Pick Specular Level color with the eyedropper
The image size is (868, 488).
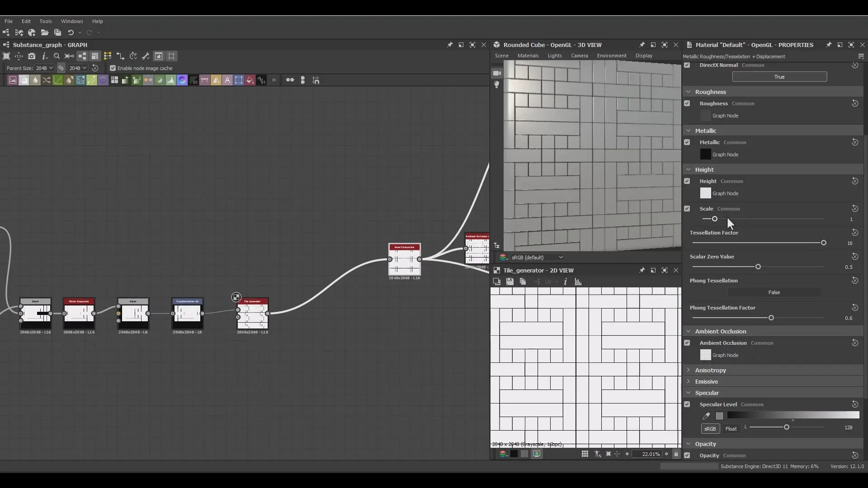706,416
